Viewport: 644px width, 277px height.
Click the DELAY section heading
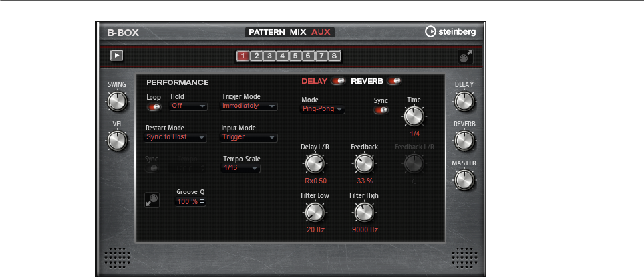315,81
